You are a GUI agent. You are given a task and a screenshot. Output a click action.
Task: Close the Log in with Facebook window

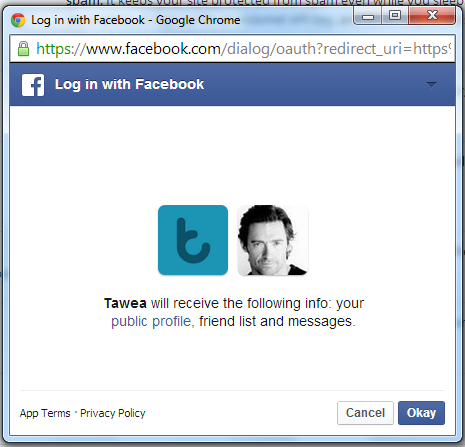point(432,15)
